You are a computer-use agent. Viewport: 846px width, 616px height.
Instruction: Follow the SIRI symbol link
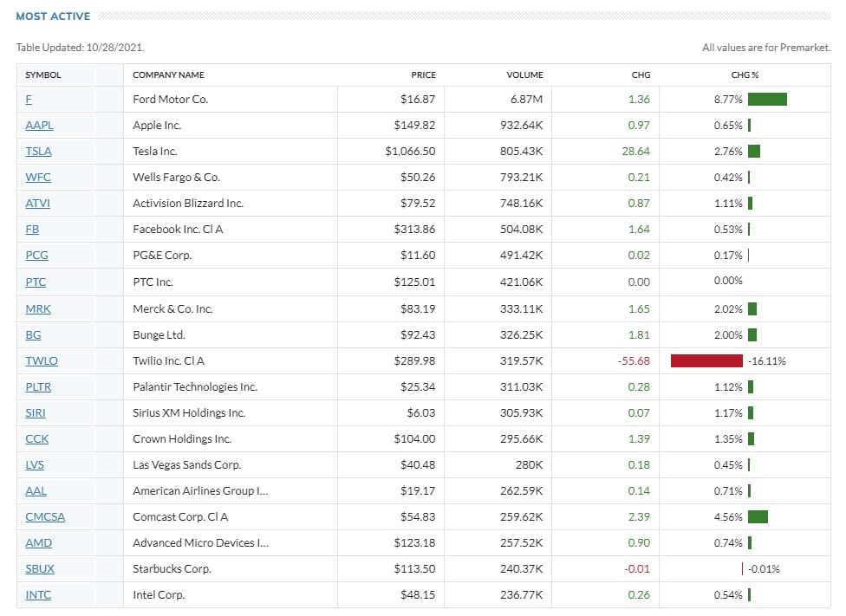pos(36,412)
